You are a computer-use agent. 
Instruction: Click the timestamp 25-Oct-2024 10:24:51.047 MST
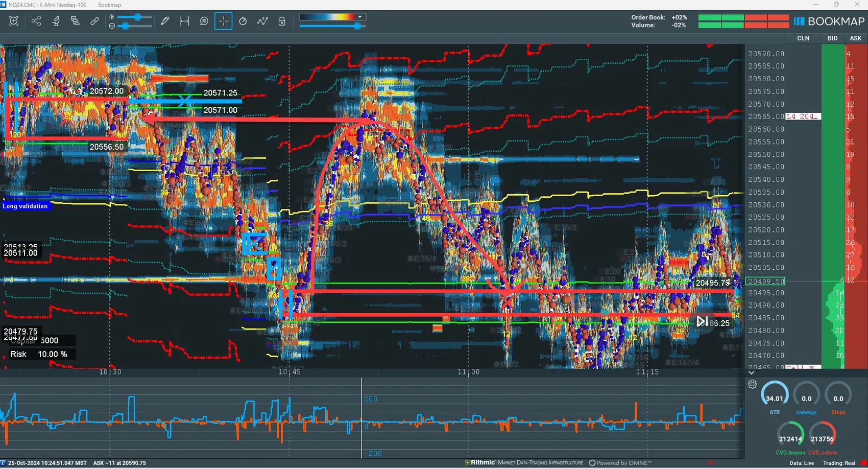tap(47, 463)
